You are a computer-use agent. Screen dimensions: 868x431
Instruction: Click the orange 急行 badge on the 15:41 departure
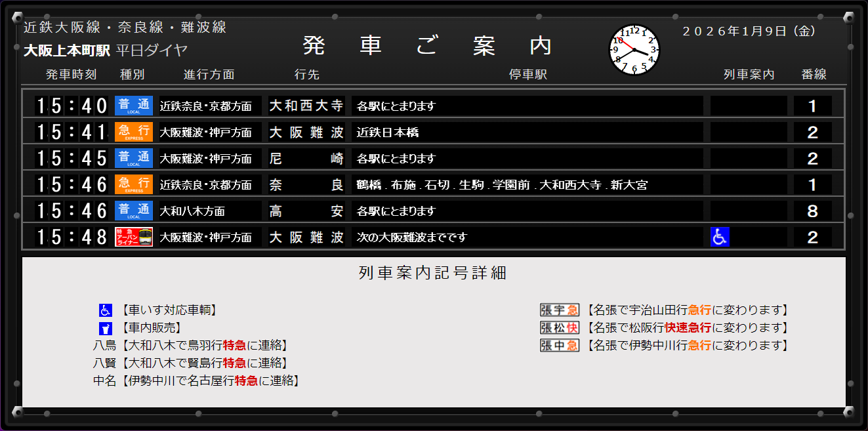134,132
